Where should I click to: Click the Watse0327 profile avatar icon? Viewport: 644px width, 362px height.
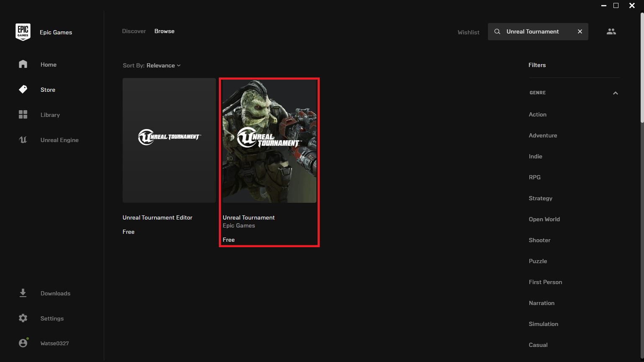(x=23, y=343)
